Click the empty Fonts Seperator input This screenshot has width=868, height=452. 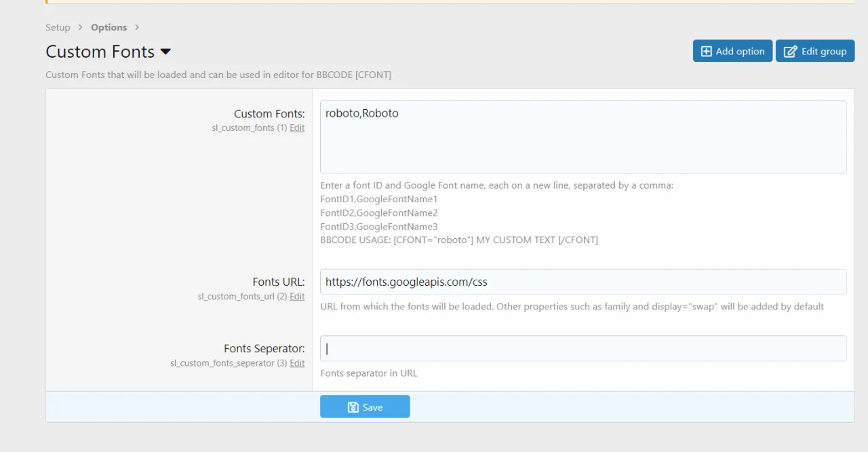click(583, 348)
